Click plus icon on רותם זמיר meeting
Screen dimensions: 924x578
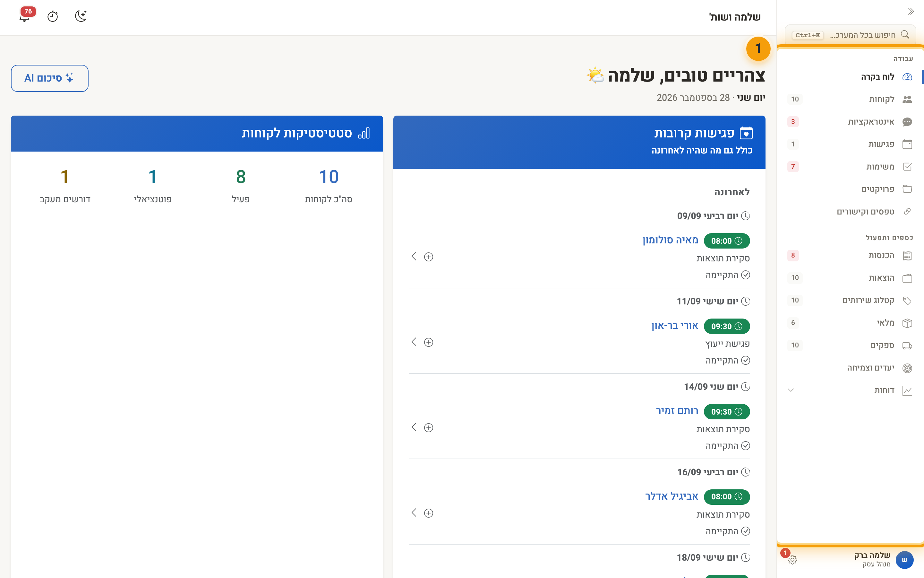[x=428, y=428]
